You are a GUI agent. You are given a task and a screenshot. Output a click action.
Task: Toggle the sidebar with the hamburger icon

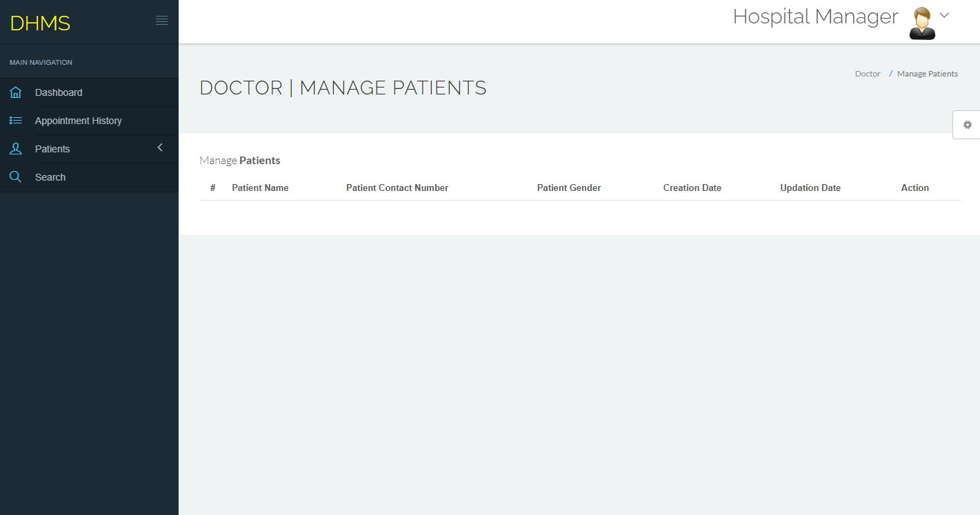pos(162,21)
